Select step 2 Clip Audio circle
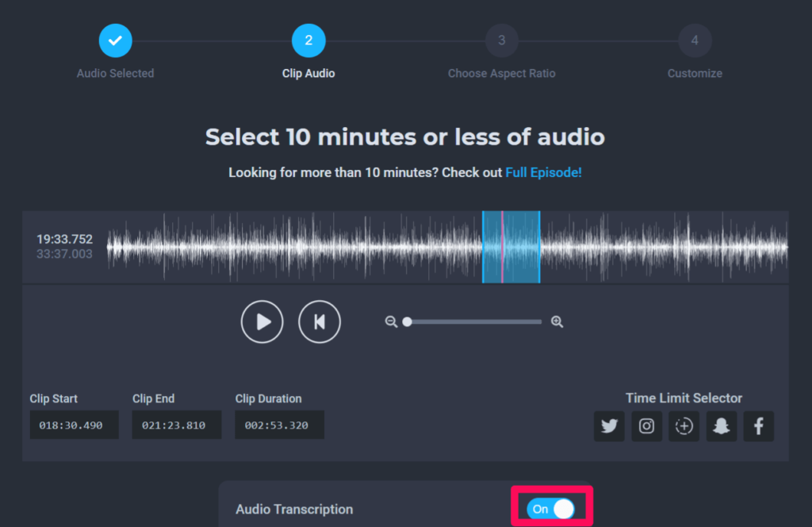The width and height of the screenshot is (812, 527). (x=308, y=40)
